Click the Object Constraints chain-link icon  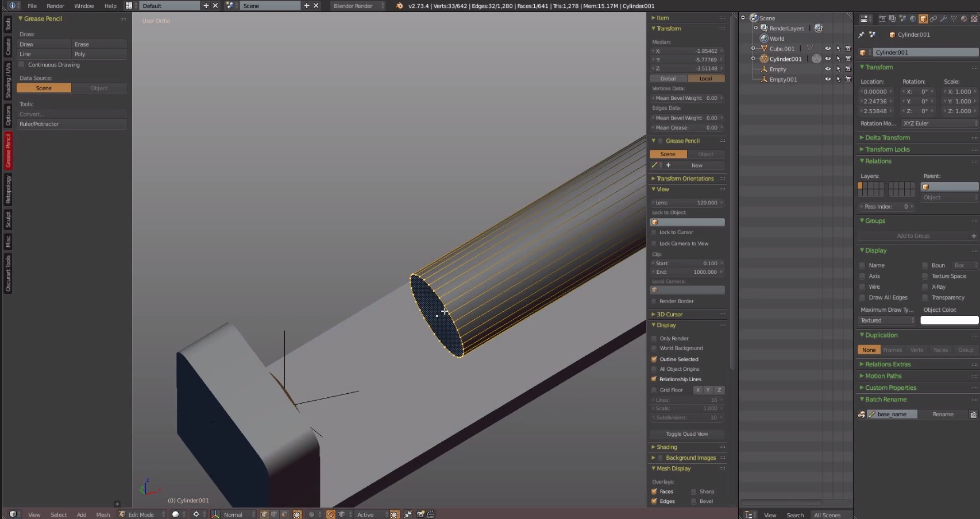[x=933, y=18]
